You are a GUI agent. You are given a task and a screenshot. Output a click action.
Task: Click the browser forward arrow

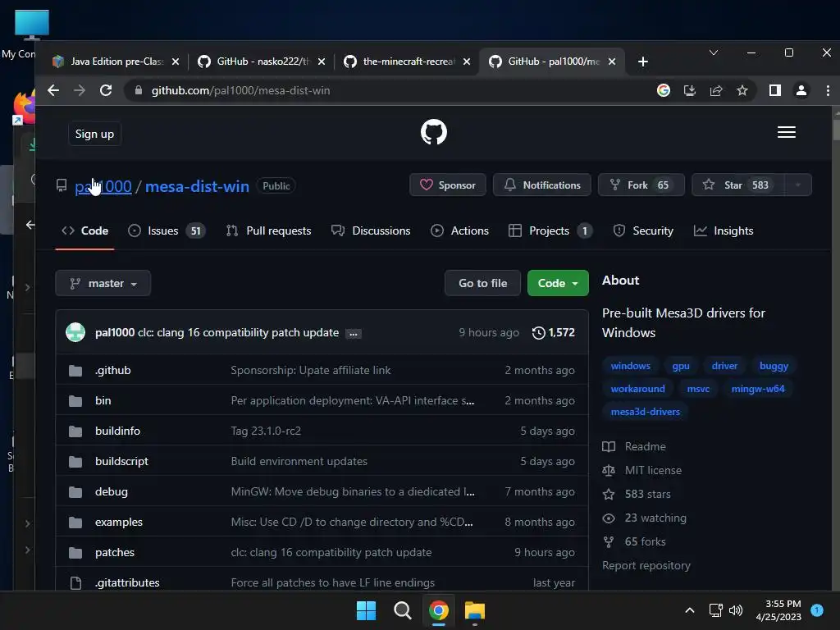pyautogui.click(x=80, y=90)
